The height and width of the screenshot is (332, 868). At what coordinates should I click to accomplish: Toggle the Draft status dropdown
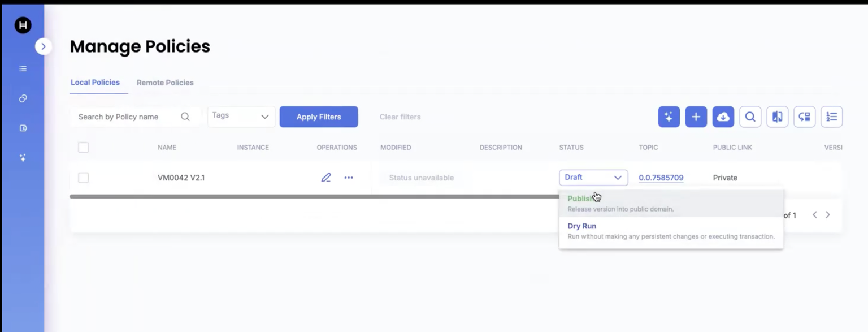[x=593, y=178]
